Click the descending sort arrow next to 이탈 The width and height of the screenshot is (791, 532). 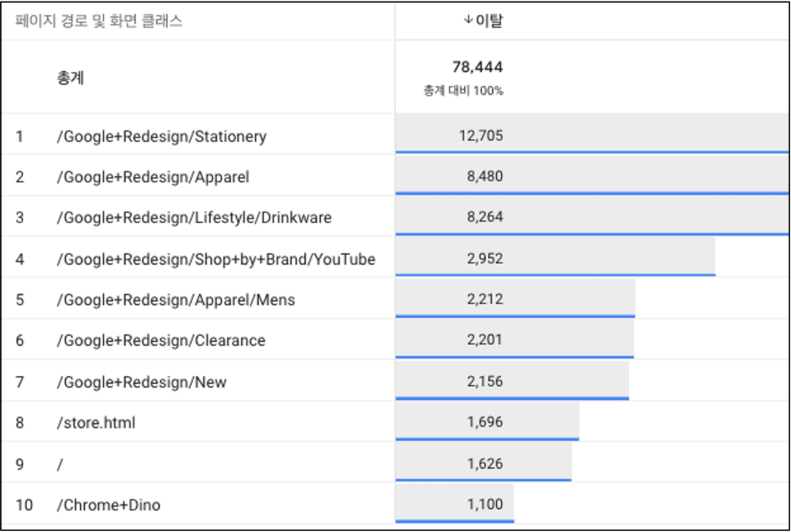point(468,20)
